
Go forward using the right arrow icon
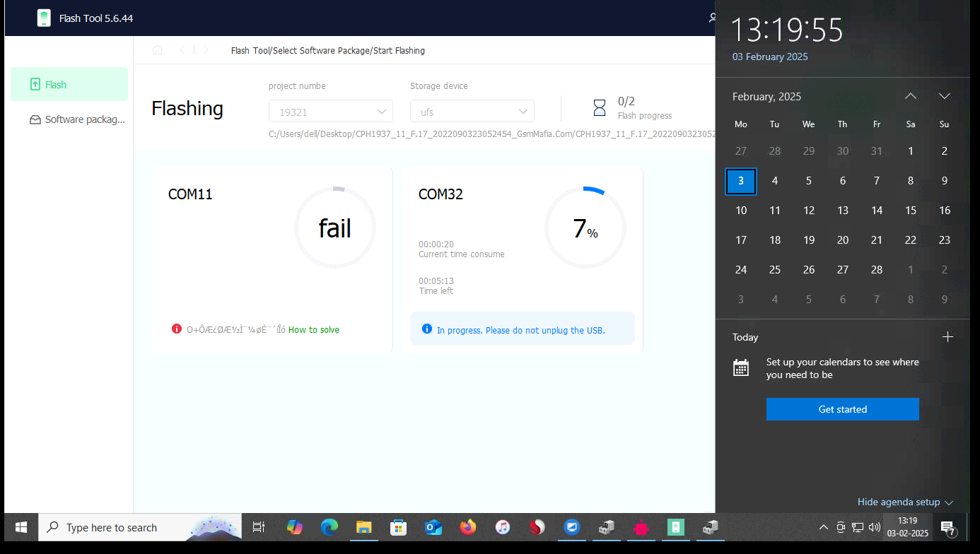(206, 50)
